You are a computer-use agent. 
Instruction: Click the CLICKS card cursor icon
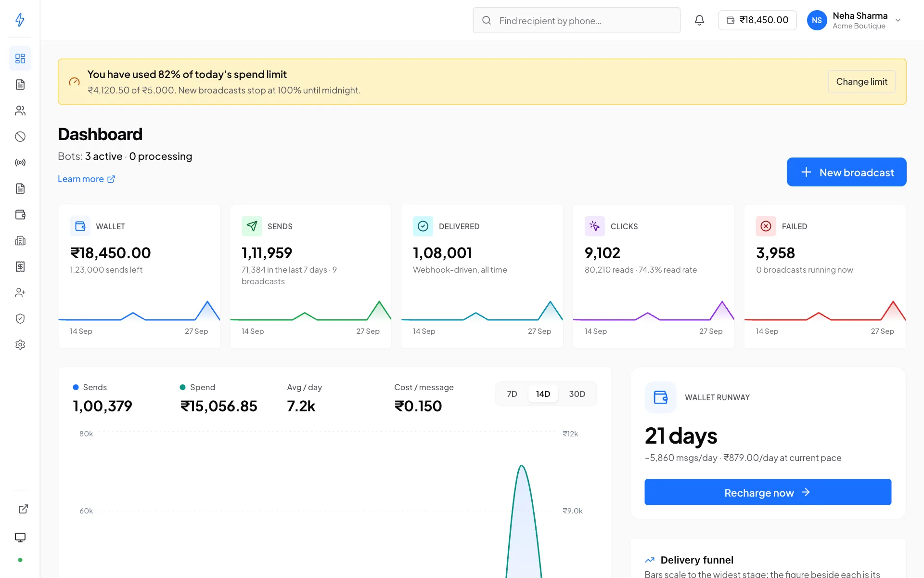pos(595,226)
